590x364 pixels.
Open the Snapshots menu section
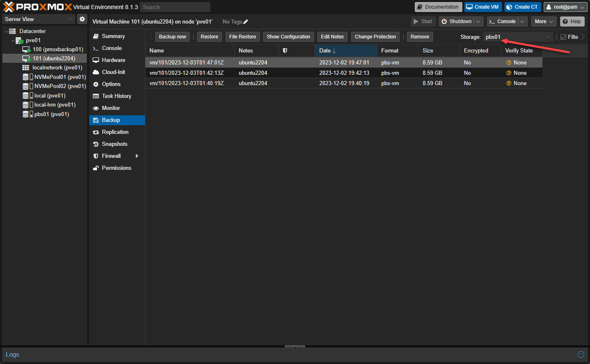click(114, 144)
